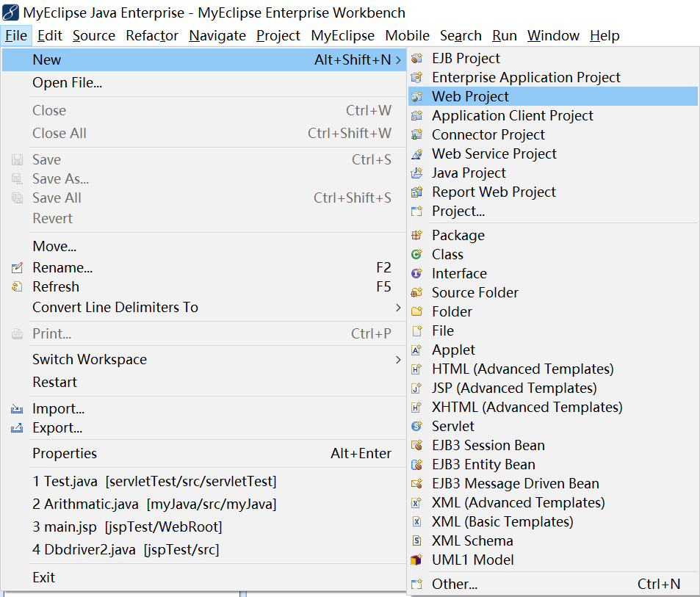This screenshot has width=700, height=597.
Task: Click the Source Folder icon
Action: click(x=416, y=293)
